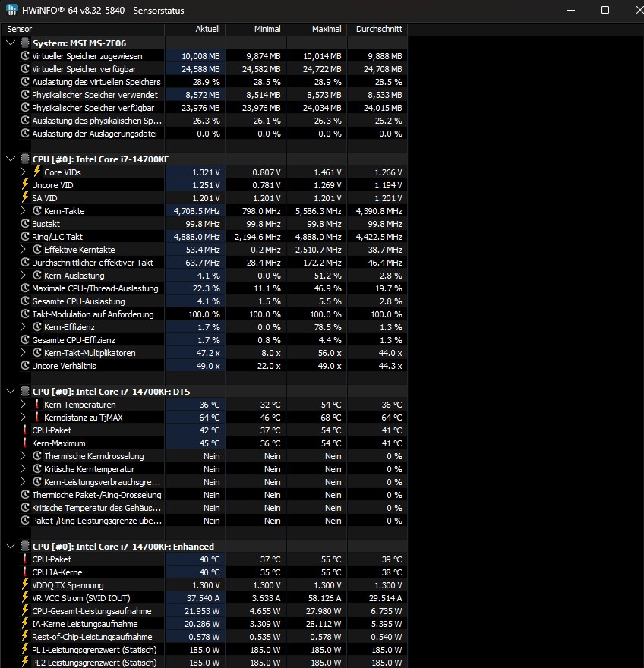
Task: Click the lightning icon of VR VCC Strom (SVID IOUT)
Action: [x=25, y=597]
